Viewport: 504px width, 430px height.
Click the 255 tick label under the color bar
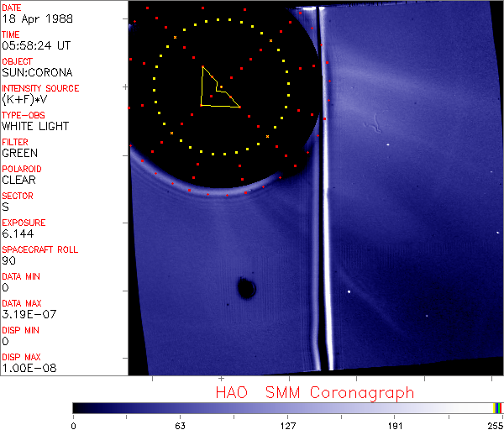pos(494,424)
